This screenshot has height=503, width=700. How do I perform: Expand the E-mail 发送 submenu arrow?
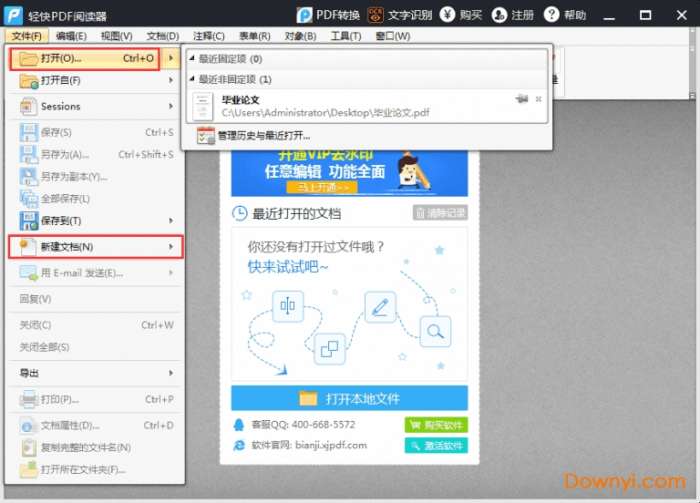point(171,273)
